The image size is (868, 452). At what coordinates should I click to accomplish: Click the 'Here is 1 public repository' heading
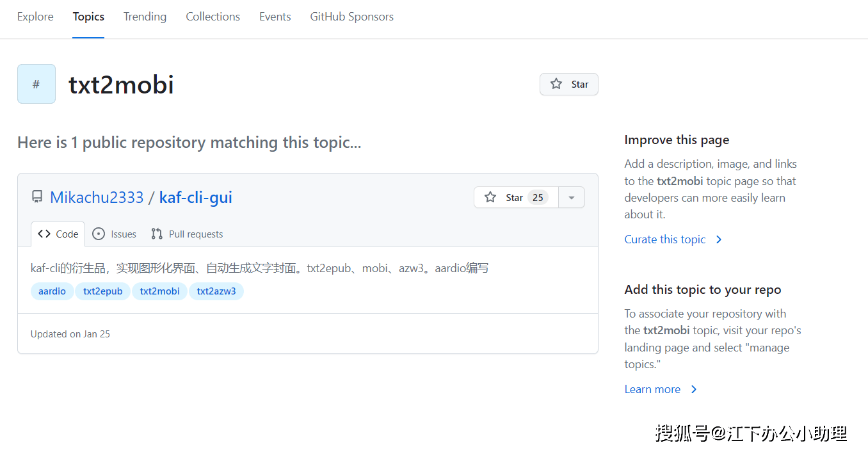pyautogui.click(x=189, y=142)
